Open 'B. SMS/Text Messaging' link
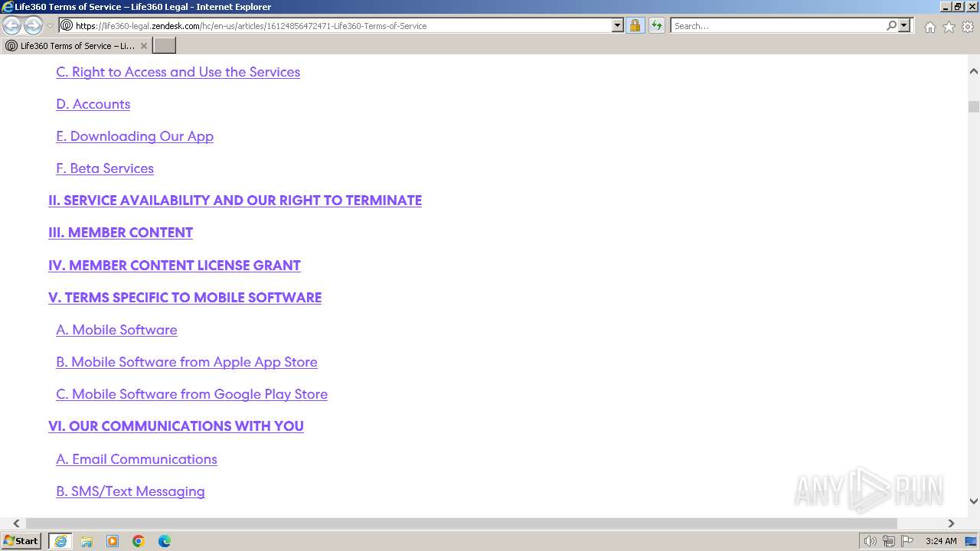980x551 pixels. tap(130, 491)
